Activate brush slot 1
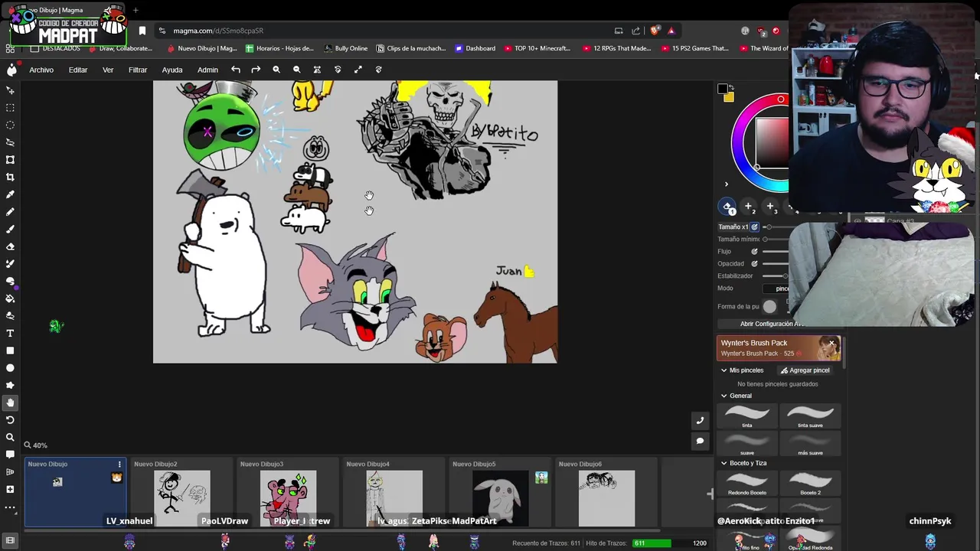Image resolution: width=980 pixels, height=551 pixels. pyautogui.click(x=727, y=207)
